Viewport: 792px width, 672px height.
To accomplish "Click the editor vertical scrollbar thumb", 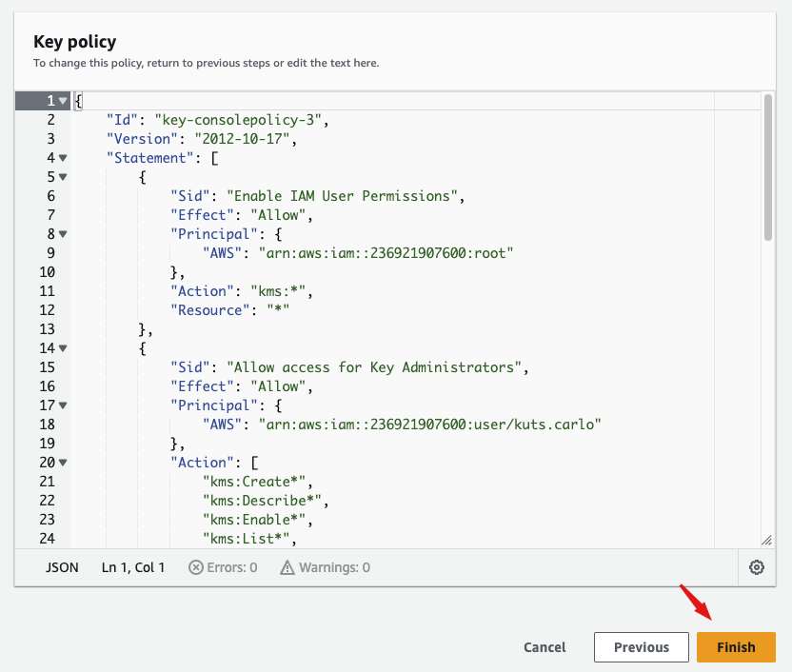I will (x=768, y=167).
